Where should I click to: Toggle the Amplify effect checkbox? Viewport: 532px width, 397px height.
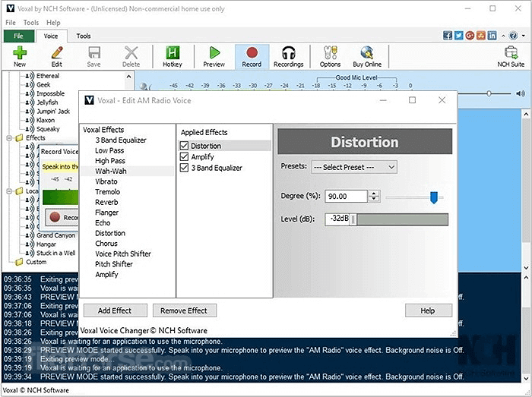pyautogui.click(x=185, y=156)
